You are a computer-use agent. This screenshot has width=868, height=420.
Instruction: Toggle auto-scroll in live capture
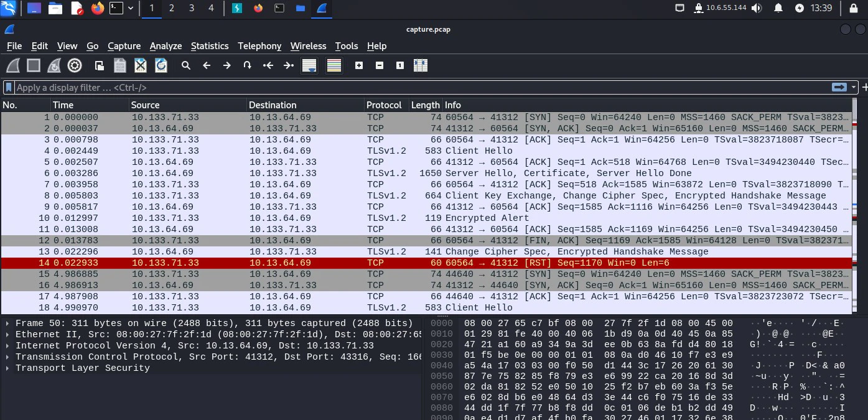click(309, 65)
